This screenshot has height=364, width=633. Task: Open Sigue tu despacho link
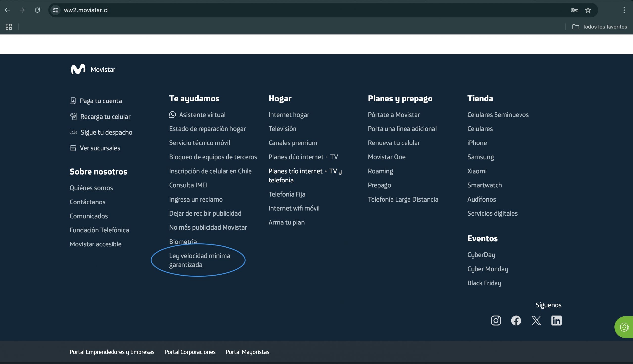pyautogui.click(x=106, y=132)
